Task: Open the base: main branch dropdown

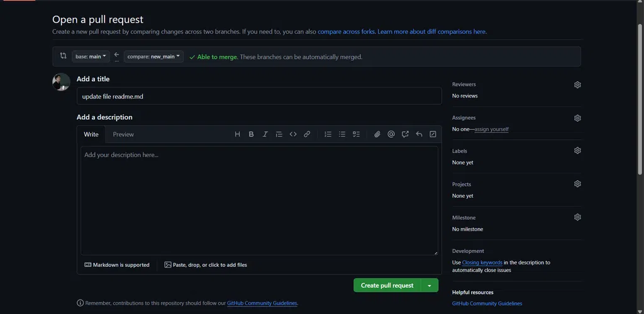Action: click(x=91, y=57)
